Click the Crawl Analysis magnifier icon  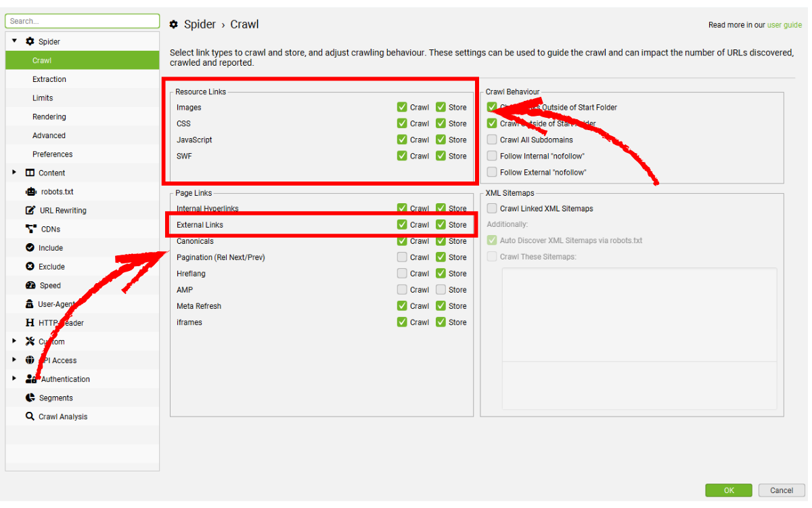click(x=30, y=417)
